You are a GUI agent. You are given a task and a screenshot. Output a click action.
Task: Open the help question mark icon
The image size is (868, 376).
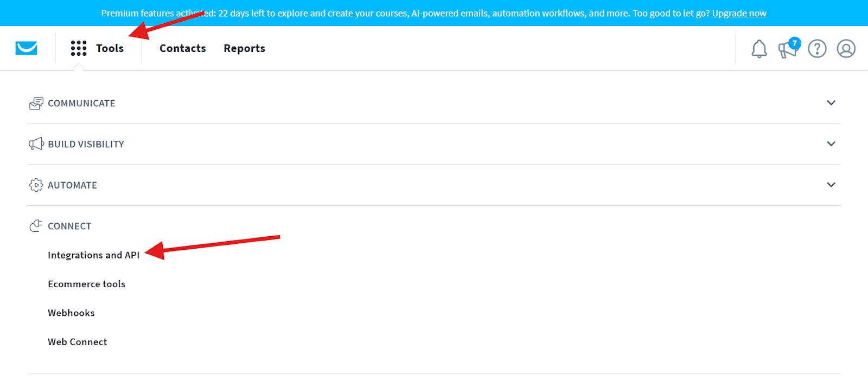coord(817,49)
